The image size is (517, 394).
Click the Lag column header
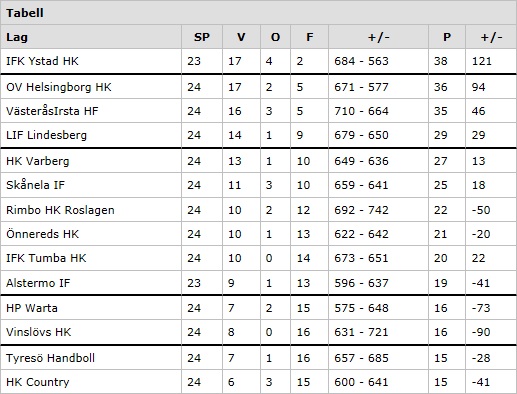pyautogui.click(x=17, y=37)
